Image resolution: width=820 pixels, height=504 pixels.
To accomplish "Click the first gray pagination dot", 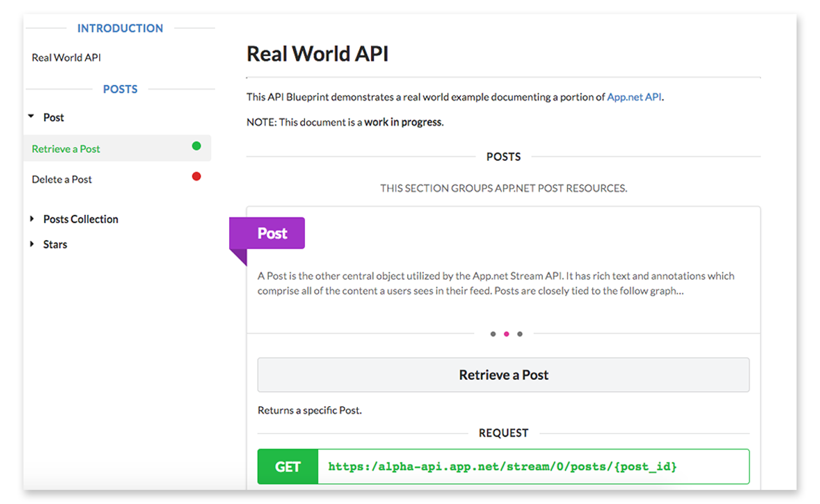I will [493, 334].
